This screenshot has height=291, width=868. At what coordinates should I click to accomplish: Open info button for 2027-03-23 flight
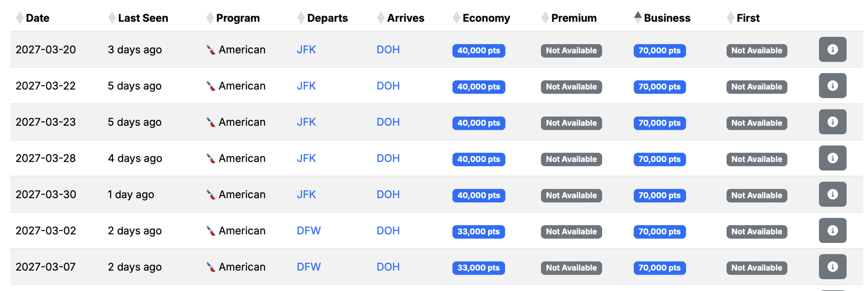[832, 122]
